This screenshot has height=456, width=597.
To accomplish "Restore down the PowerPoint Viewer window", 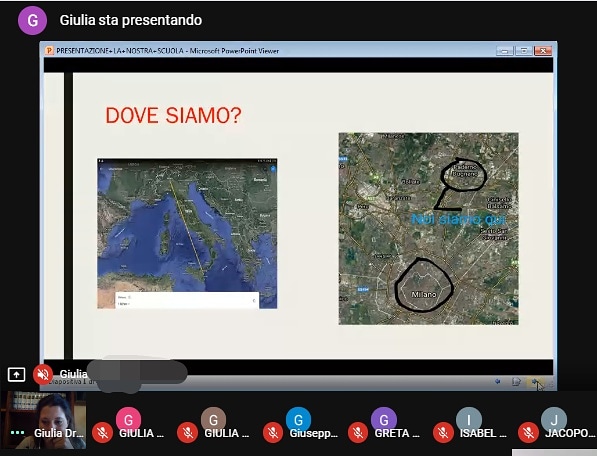I will click(524, 51).
